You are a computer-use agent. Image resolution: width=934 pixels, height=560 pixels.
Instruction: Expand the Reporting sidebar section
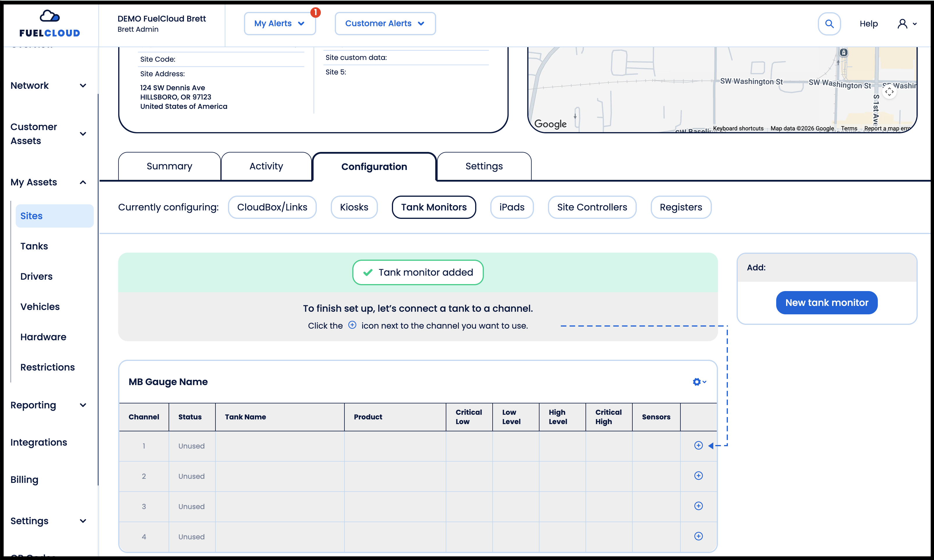(x=48, y=405)
